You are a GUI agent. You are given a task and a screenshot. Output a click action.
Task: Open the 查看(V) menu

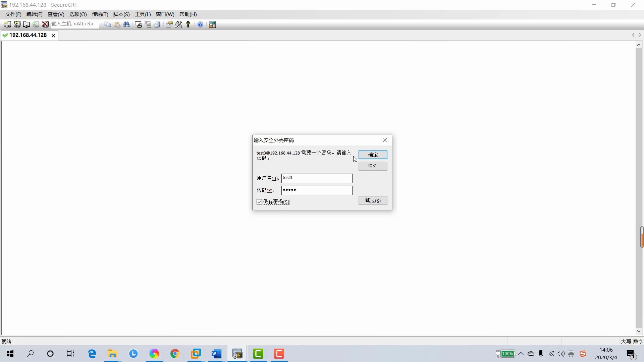pyautogui.click(x=56, y=14)
